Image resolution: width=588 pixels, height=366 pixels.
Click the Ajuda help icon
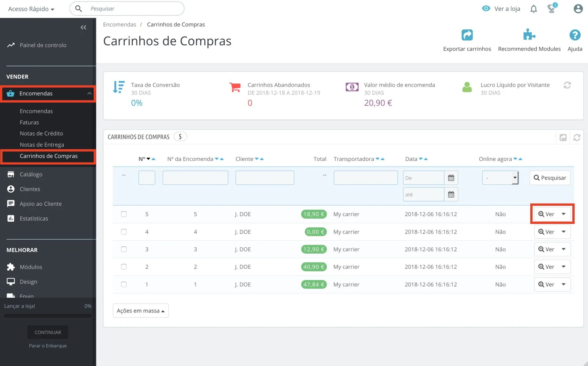[x=575, y=35]
